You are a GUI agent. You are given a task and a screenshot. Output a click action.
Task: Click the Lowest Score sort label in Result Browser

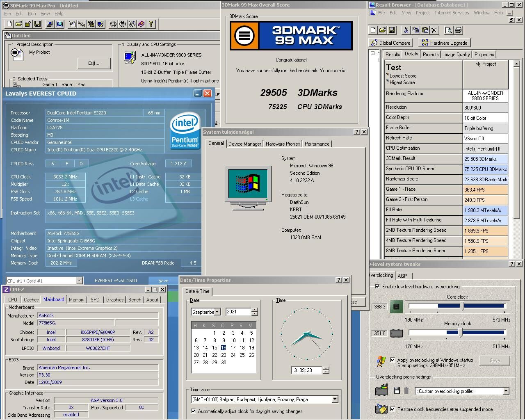(403, 76)
